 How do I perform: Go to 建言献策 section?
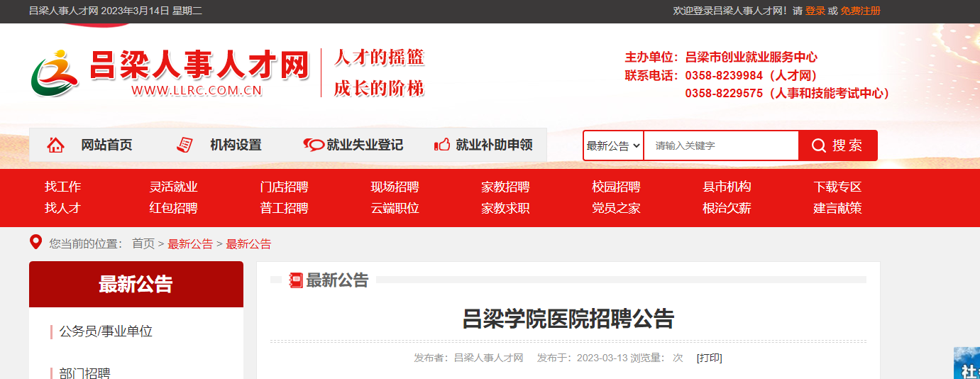837,208
